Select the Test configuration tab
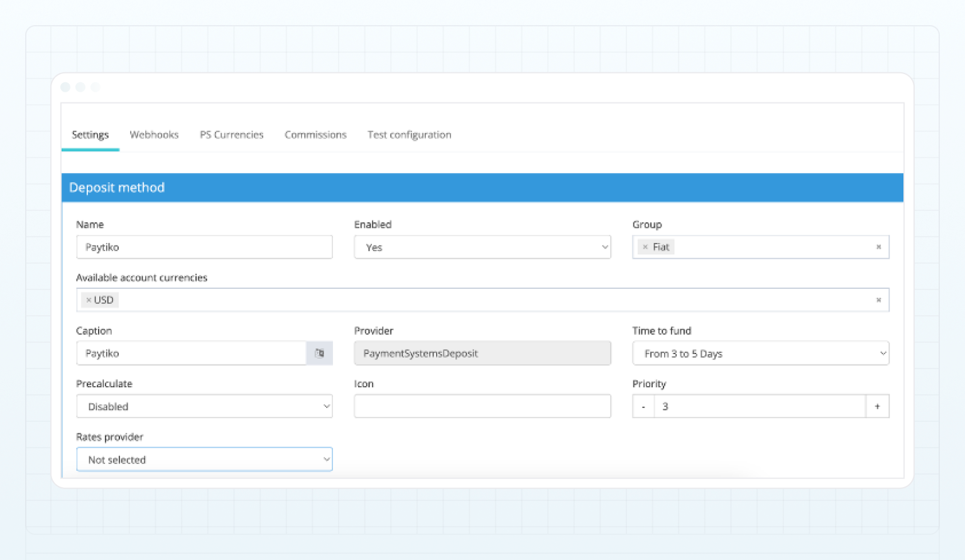 (409, 135)
